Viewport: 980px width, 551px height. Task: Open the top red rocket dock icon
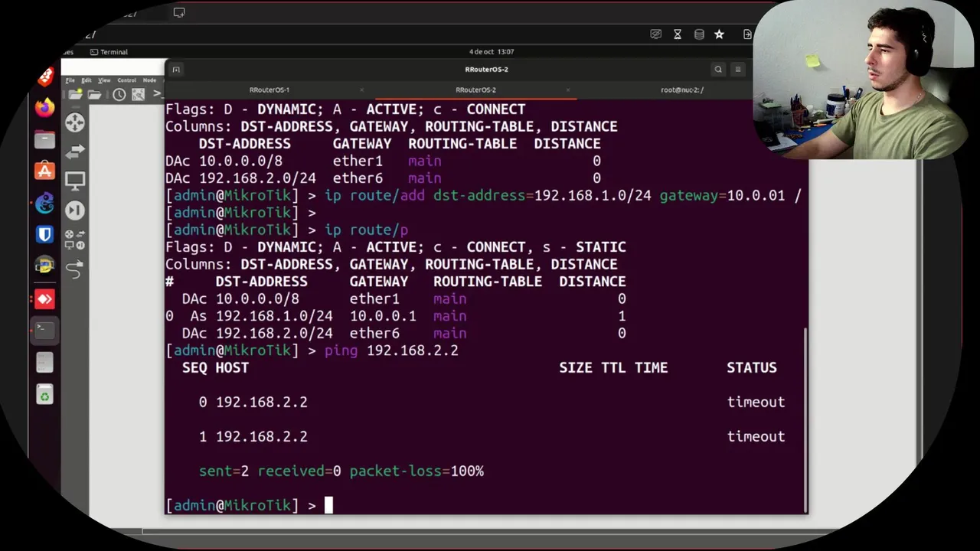pyautogui.click(x=45, y=77)
